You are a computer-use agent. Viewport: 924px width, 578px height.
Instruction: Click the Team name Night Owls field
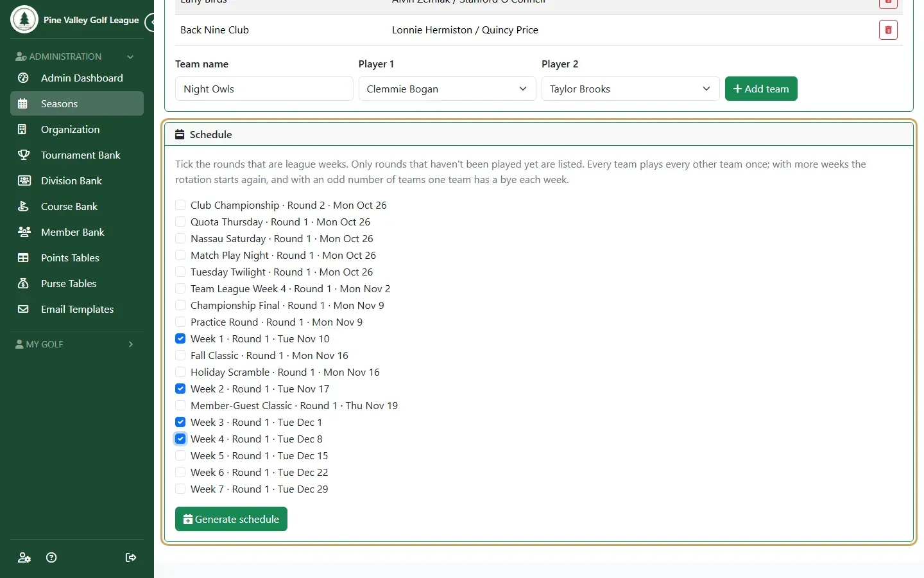coord(264,89)
